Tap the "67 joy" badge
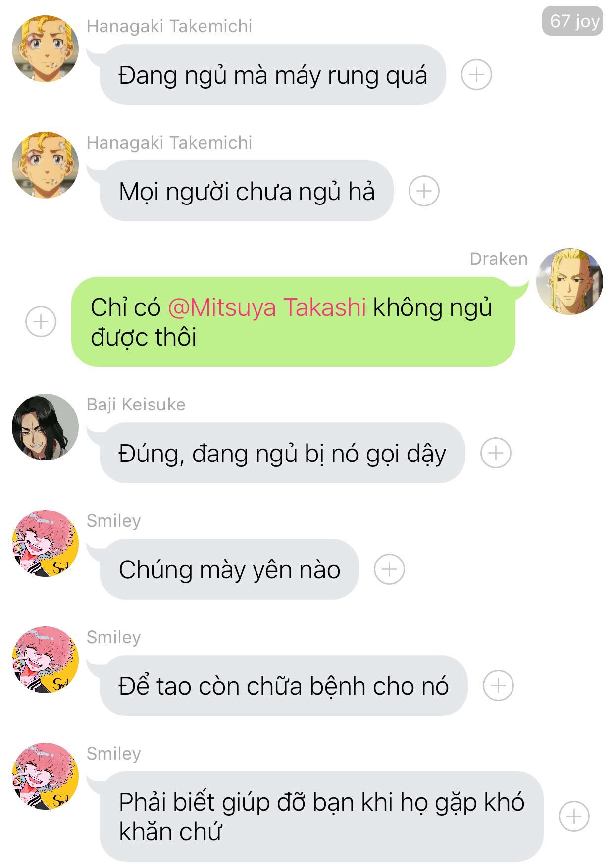The width and height of the screenshot is (615, 868). [573, 21]
